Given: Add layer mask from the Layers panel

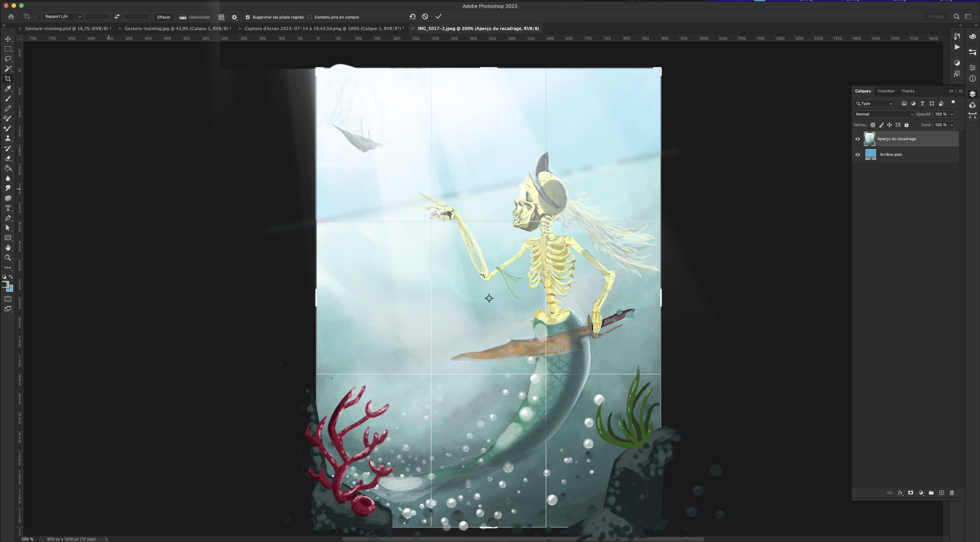Looking at the screenshot, I should tap(911, 493).
